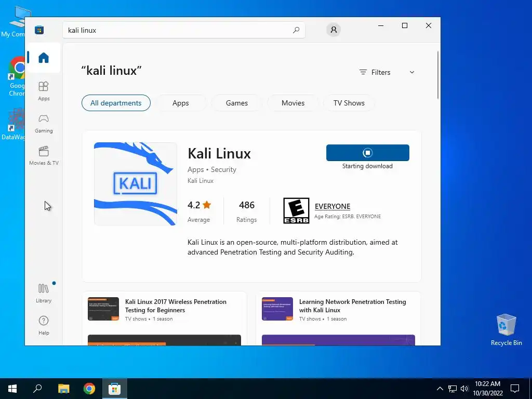Select the Recycle Bin desktop icon
The width and height of the screenshot is (532, 399).
506,329
